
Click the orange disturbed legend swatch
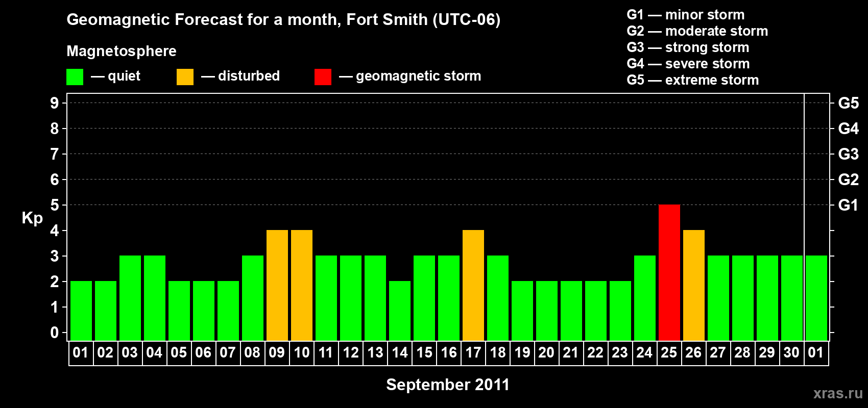pyautogui.click(x=185, y=77)
